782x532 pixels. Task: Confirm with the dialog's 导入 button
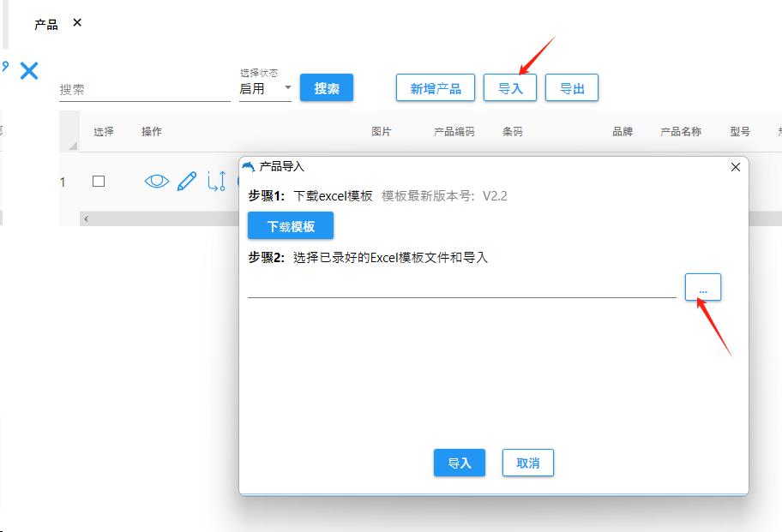pyautogui.click(x=460, y=463)
